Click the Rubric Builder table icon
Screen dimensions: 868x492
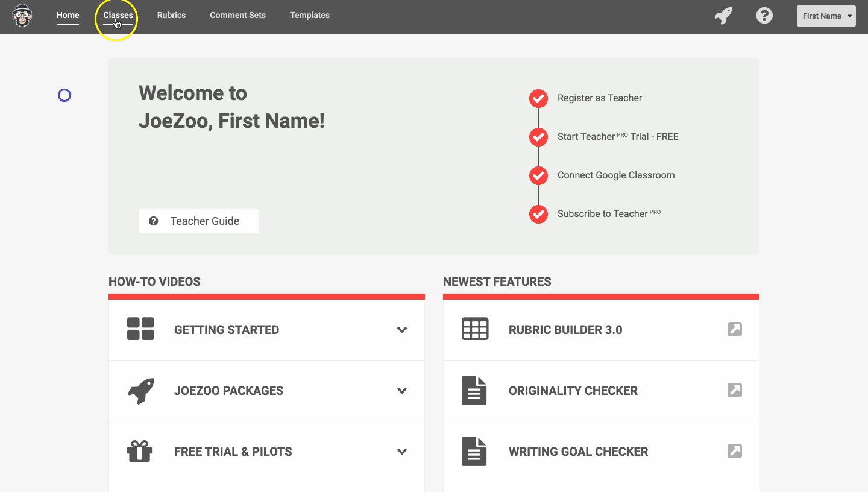(475, 329)
